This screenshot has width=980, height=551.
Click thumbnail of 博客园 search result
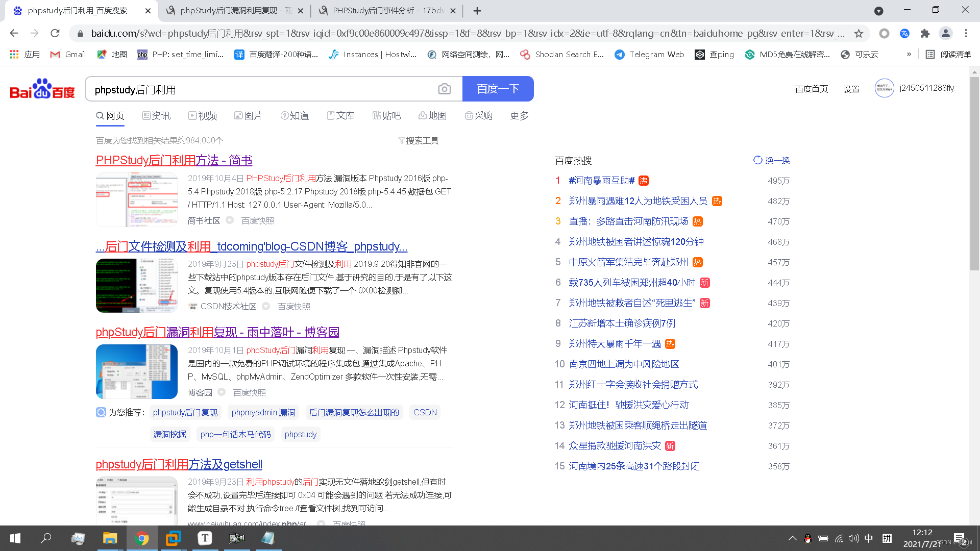137,371
